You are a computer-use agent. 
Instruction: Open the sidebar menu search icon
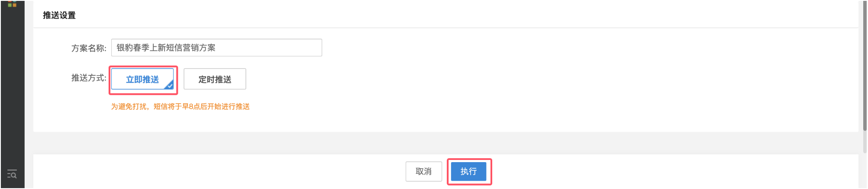click(12, 174)
